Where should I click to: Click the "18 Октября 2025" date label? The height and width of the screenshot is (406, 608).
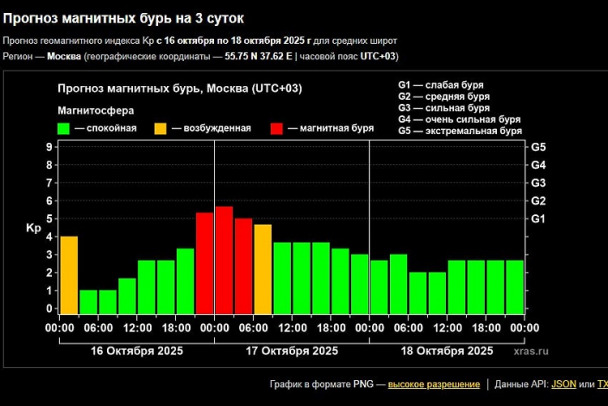[447, 352]
